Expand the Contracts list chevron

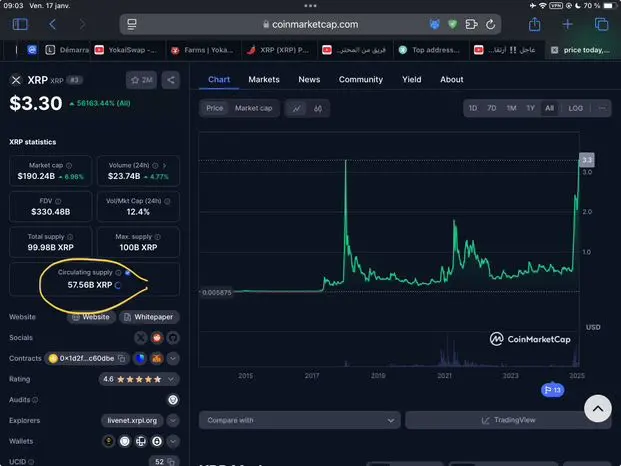(173, 358)
